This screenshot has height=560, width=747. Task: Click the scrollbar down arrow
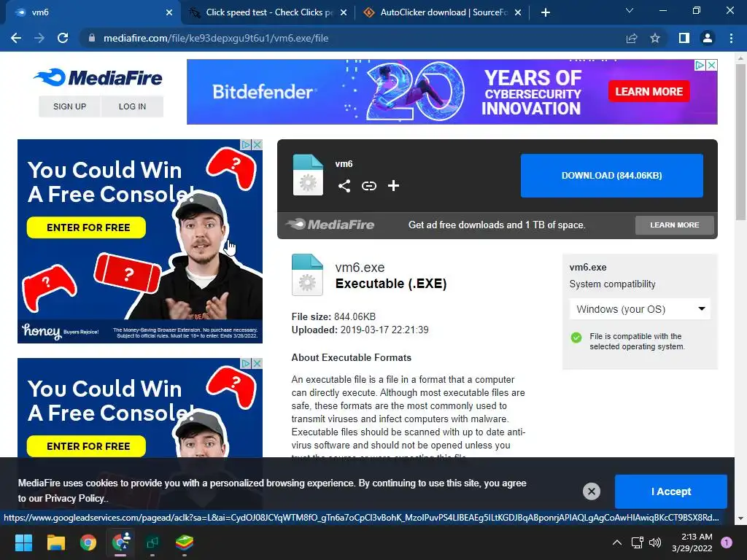pos(740,518)
